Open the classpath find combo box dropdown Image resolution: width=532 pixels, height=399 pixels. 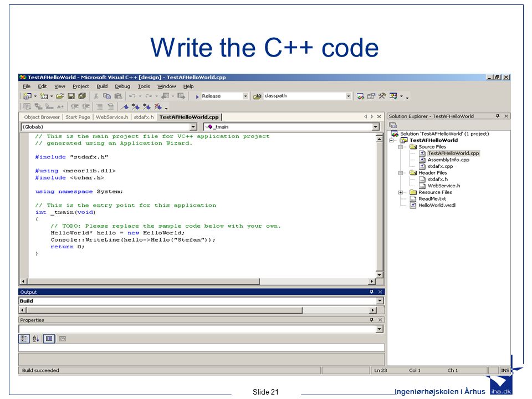[x=348, y=96]
